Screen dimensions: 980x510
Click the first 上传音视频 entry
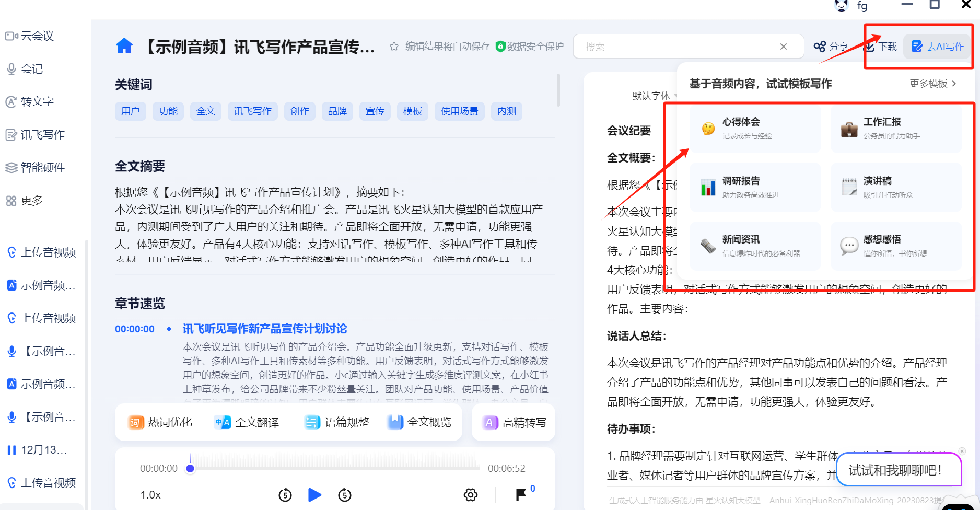tap(42, 252)
